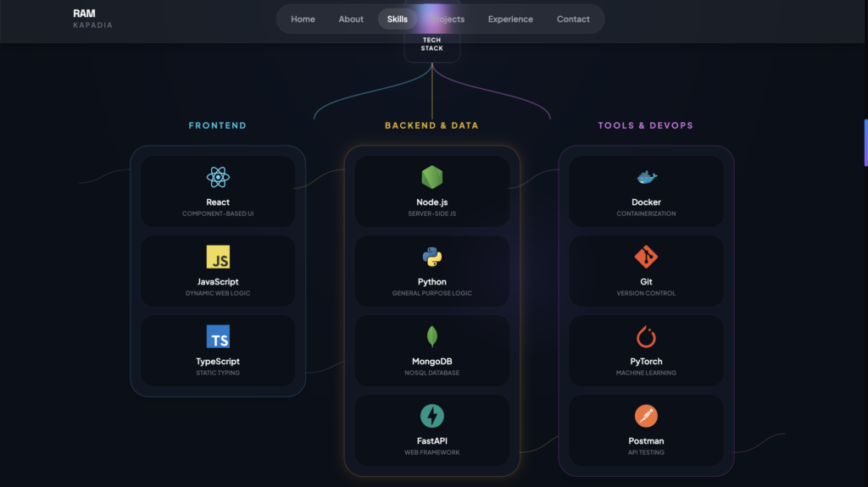This screenshot has height=487, width=868.
Task: Click the MongoDB card title
Action: [431, 362]
